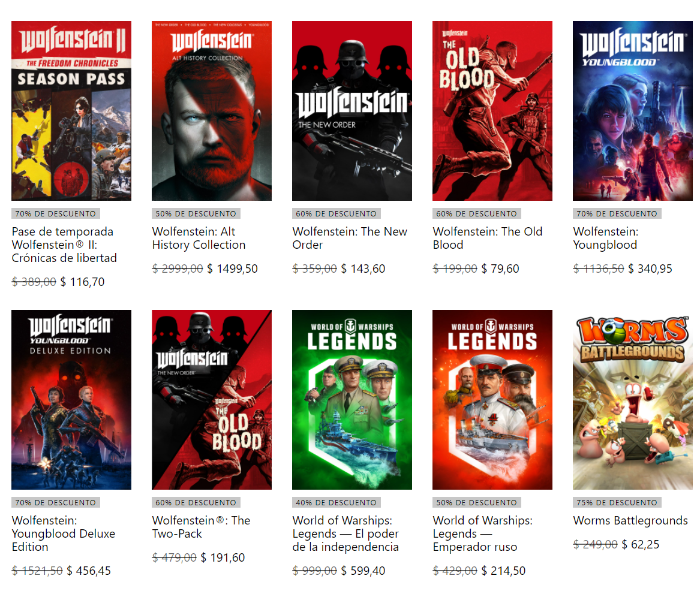The image size is (700, 591).
Task: Select Worms Battlegrounds cover art
Action: coord(633,400)
